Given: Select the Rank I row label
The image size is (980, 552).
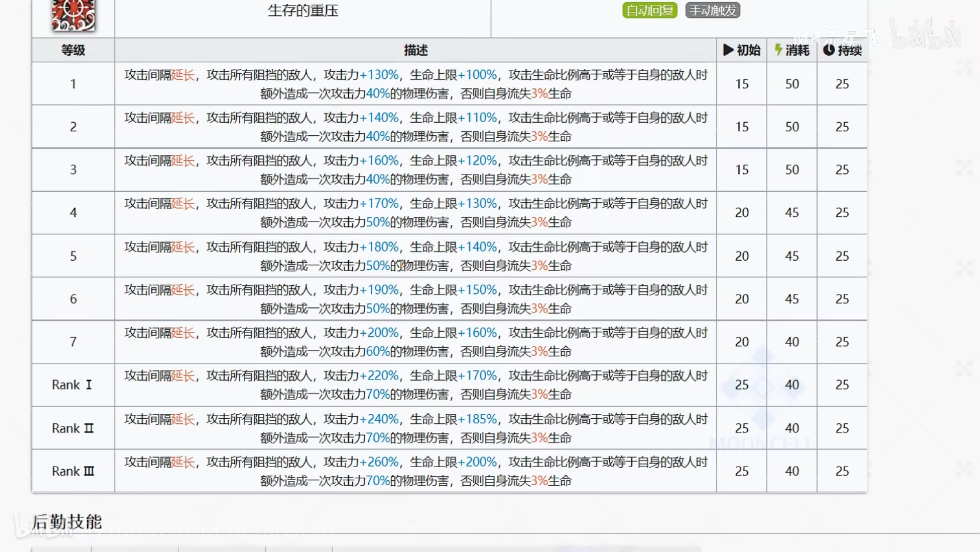Looking at the screenshot, I should point(72,385).
